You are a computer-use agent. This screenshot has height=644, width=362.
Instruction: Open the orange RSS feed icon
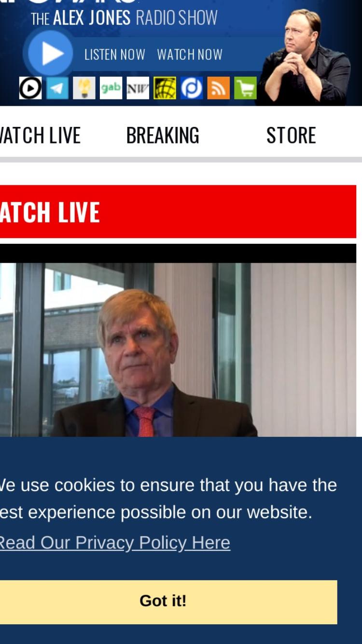click(219, 88)
